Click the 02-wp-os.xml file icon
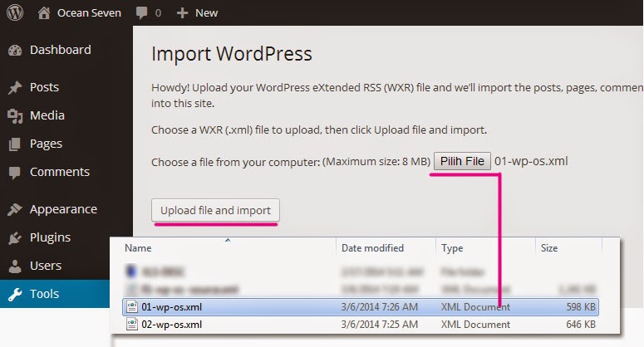Viewport: 644px width, 347px height. [132, 325]
